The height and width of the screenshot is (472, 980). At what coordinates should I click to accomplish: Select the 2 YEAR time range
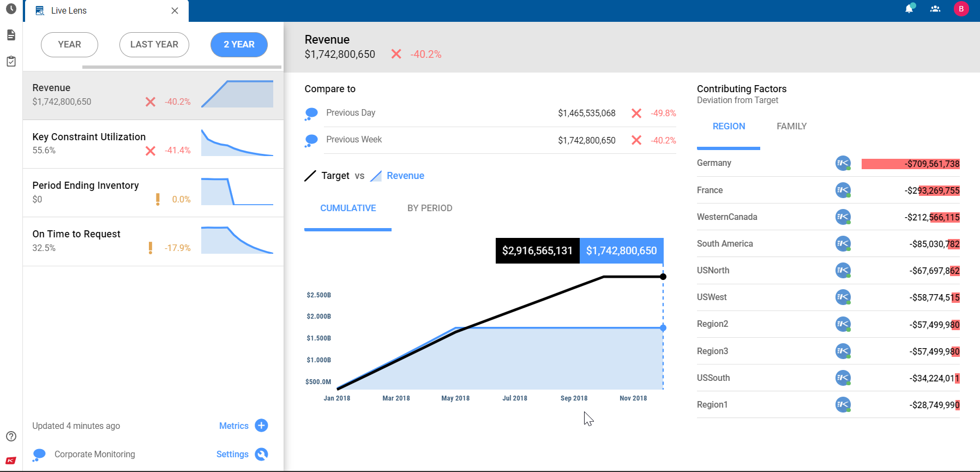(x=239, y=45)
